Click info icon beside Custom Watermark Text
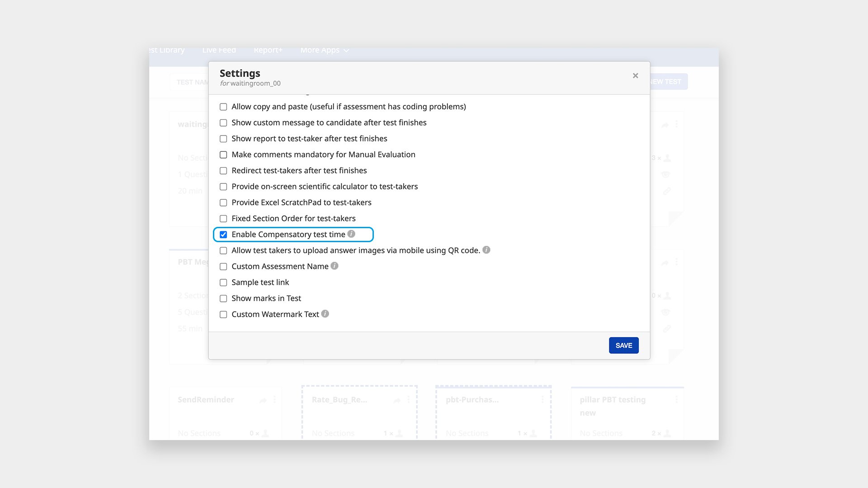Viewport: 868px width, 488px height. (x=325, y=314)
